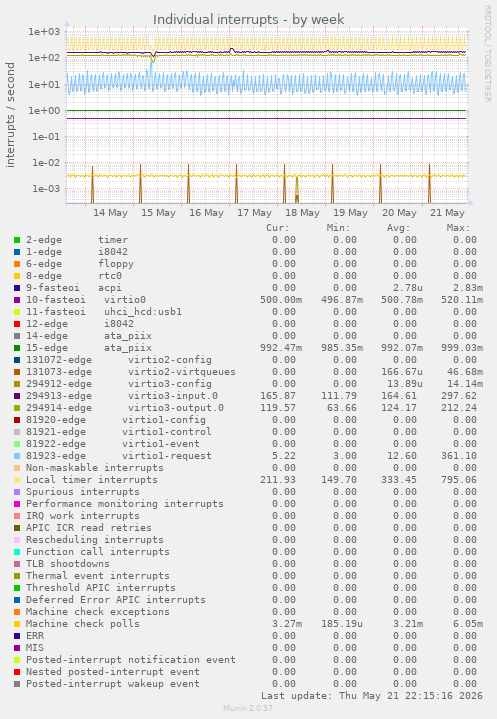Click the Max: column header
Image resolution: width=497 pixels, height=719 pixels.
click(458, 228)
